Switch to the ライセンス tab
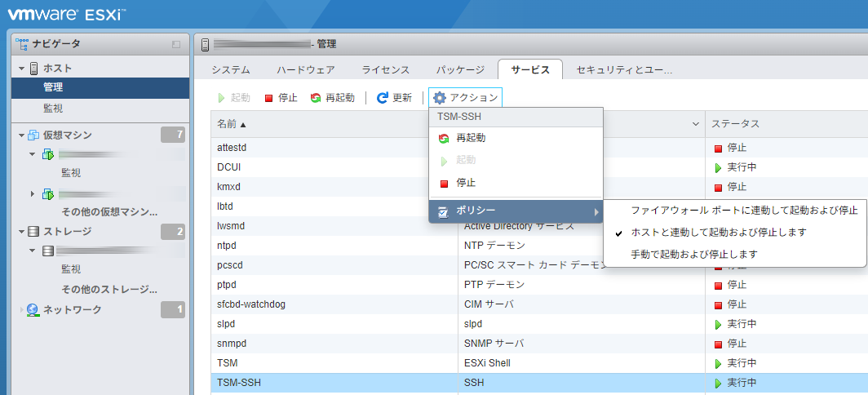Viewport: 868px width, 395px height. pyautogui.click(x=385, y=70)
